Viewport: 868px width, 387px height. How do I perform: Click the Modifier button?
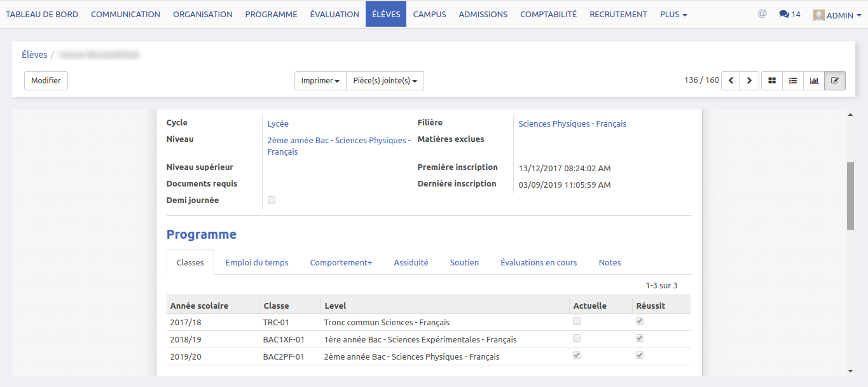46,81
